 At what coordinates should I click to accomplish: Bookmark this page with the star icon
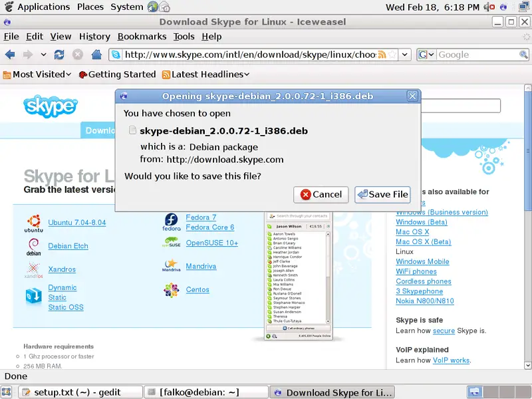(392, 55)
